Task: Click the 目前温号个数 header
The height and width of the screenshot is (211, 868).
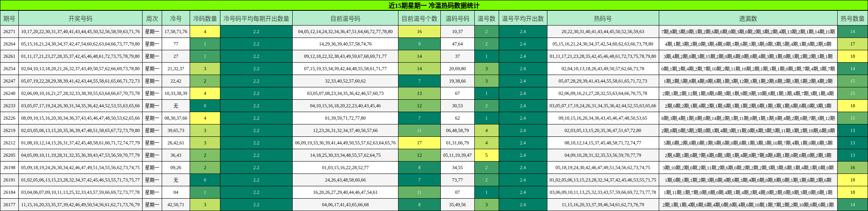Action: (x=419, y=18)
